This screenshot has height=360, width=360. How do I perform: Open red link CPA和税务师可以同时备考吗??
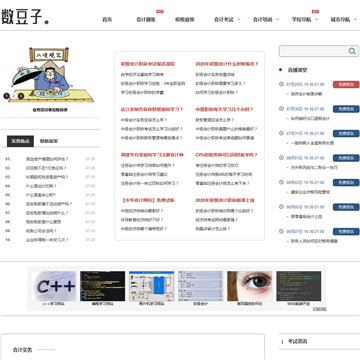[226, 155]
